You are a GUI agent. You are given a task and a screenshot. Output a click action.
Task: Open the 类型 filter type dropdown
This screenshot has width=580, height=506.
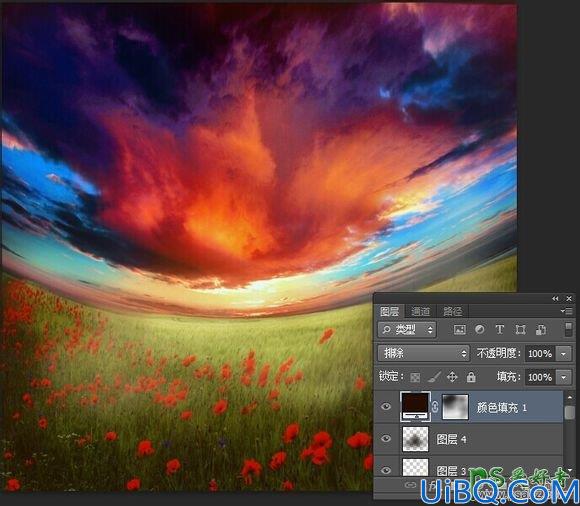[407, 329]
